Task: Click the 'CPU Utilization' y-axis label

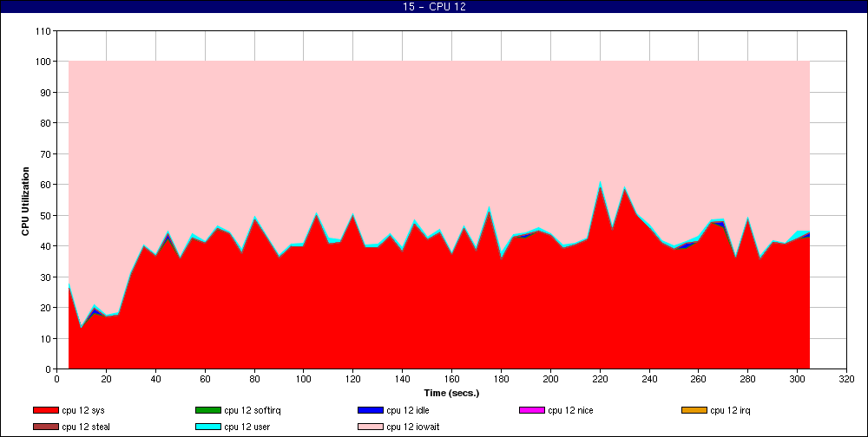Action: coord(25,199)
